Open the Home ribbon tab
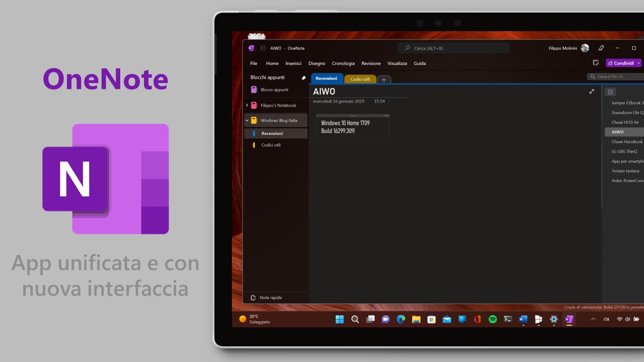The width and height of the screenshot is (644, 362). (x=272, y=63)
